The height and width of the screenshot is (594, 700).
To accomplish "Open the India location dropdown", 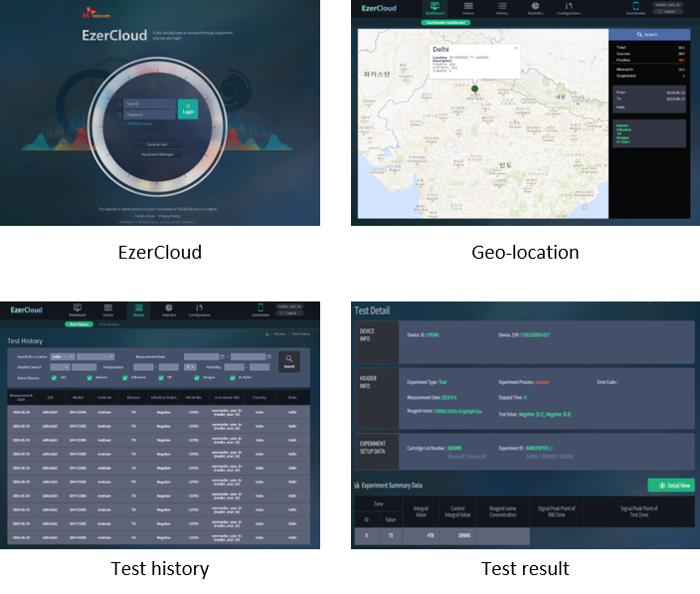I will pyautogui.click(x=62, y=356).
